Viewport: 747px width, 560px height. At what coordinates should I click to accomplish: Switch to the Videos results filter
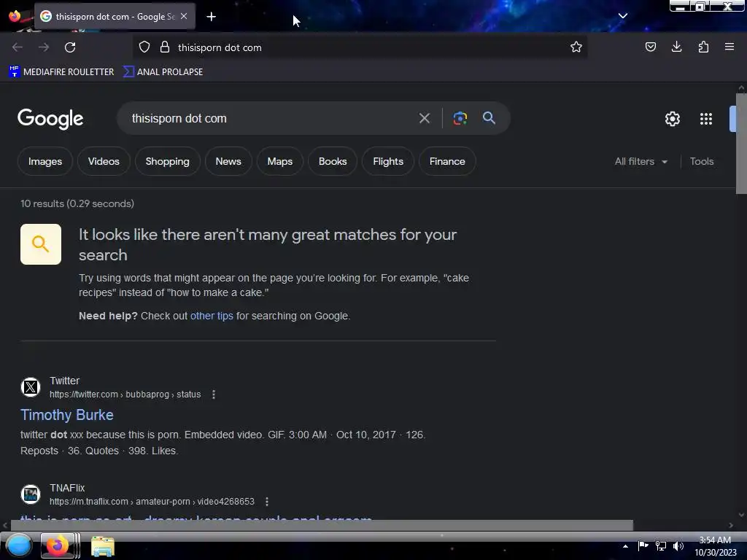(104, 161)
